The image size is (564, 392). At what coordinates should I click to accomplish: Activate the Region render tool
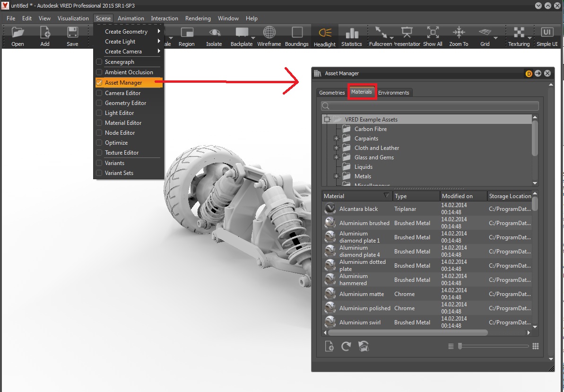pos(186,36)
